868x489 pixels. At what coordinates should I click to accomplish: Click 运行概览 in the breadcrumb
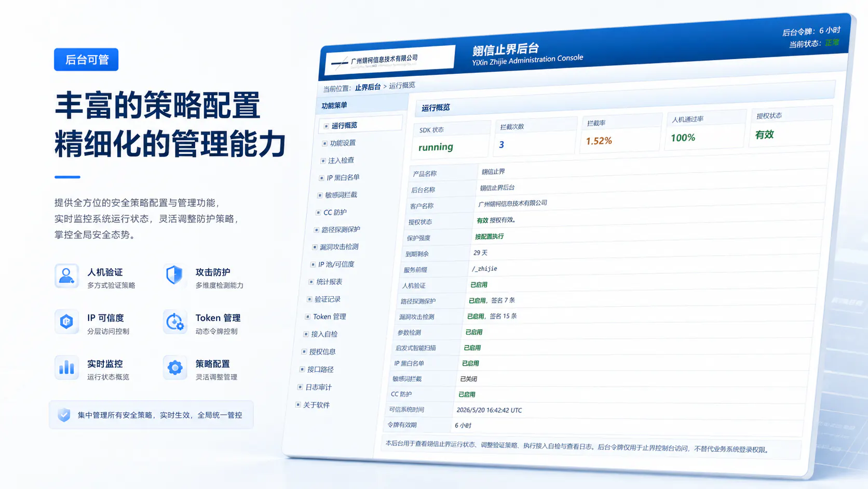(402, 85)
